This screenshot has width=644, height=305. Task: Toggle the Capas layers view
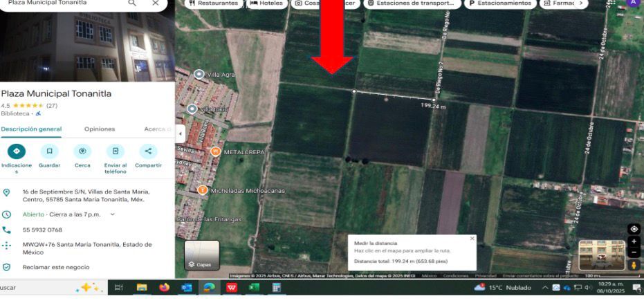pyautogui.click(x=202, y=255)
